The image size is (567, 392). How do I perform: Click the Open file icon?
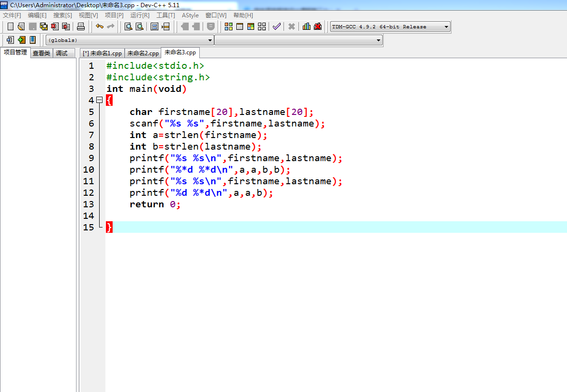[x=21, y=26]
